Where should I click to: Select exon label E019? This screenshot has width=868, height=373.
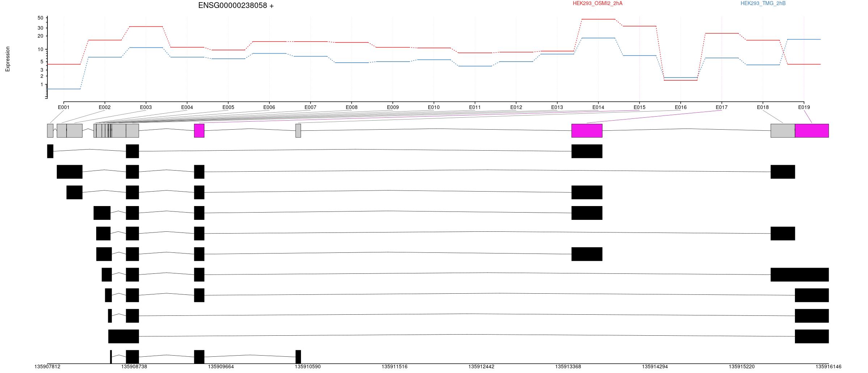[x=804, y=107]
